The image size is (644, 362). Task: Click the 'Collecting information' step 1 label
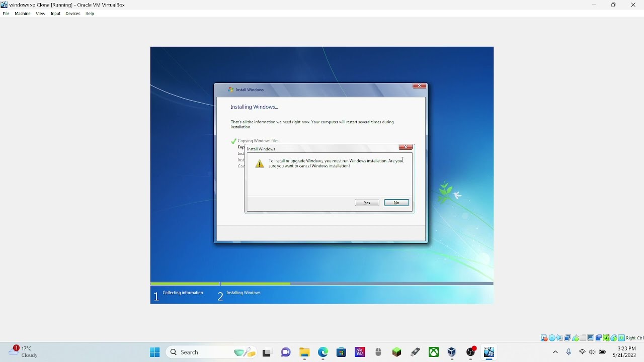[183, 293]
